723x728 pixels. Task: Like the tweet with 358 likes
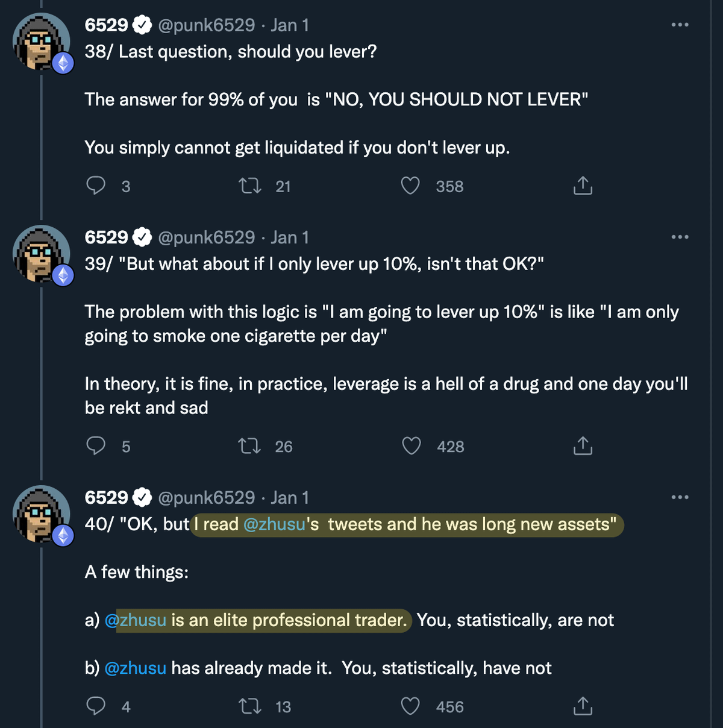point(410,186)
